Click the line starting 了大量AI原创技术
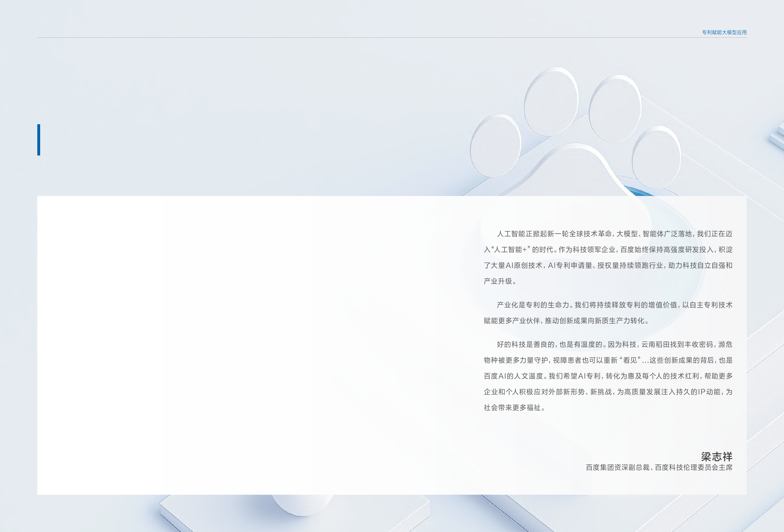The width and height of the screenshot is (784, 532). [608, 266]
